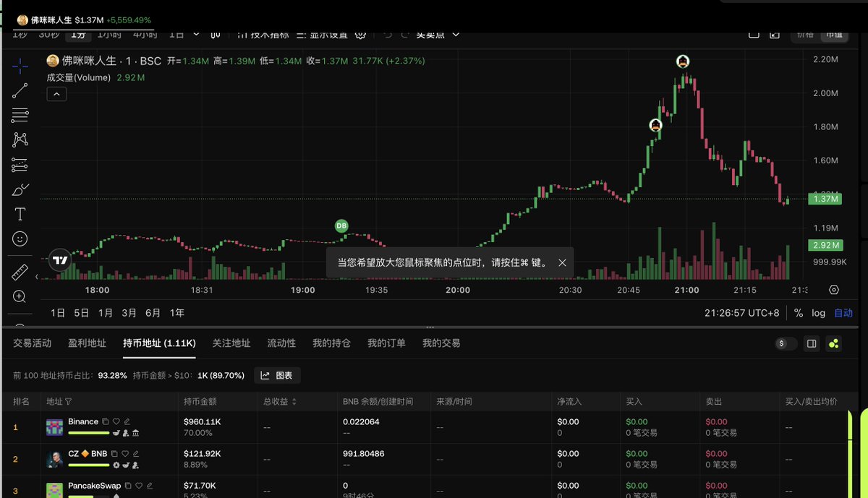This screenshot has height=498, width=868.
Task: Toggle percent scale on the chart
Action: (x=799, y=313)
